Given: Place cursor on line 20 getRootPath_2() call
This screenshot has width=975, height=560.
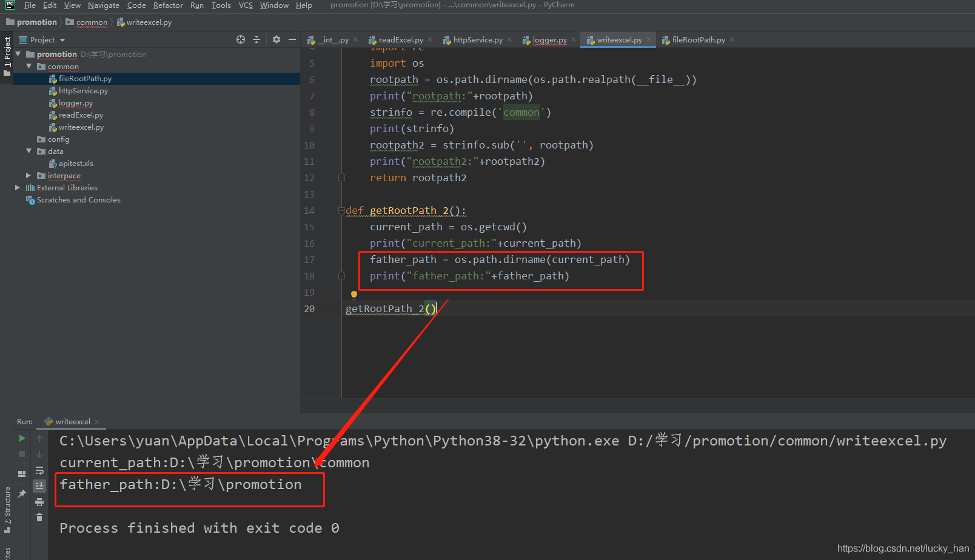Looking at the screenshot, I should click(390, 309).
